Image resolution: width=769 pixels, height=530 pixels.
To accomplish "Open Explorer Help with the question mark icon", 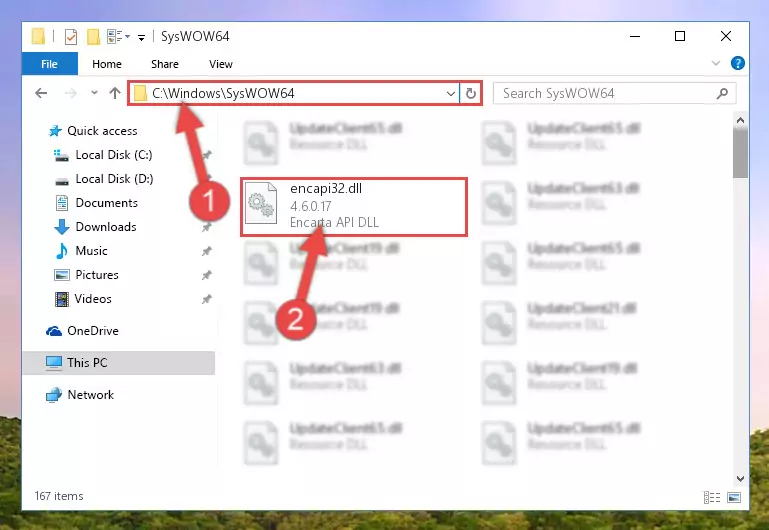I will (x=738, y=63).
